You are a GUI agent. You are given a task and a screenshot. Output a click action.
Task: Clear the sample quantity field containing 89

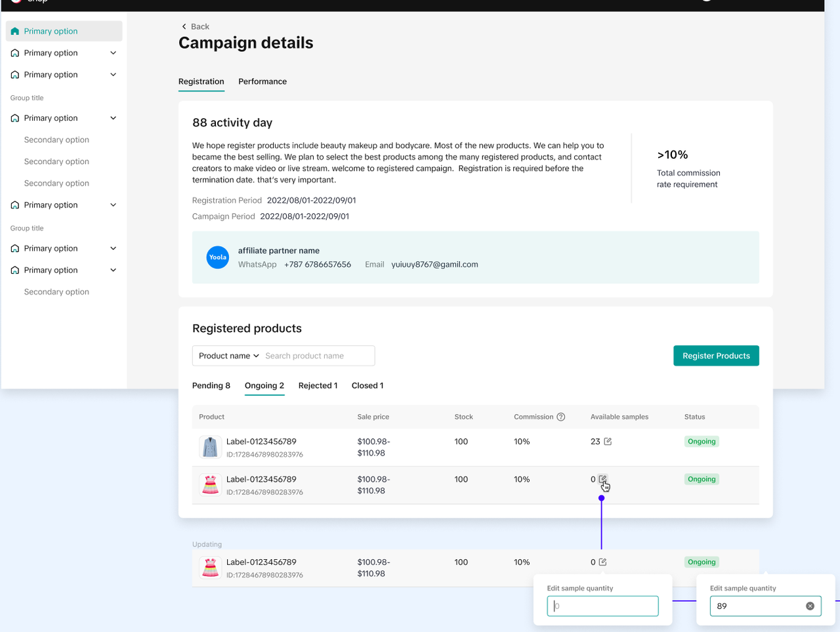point(810,606)
